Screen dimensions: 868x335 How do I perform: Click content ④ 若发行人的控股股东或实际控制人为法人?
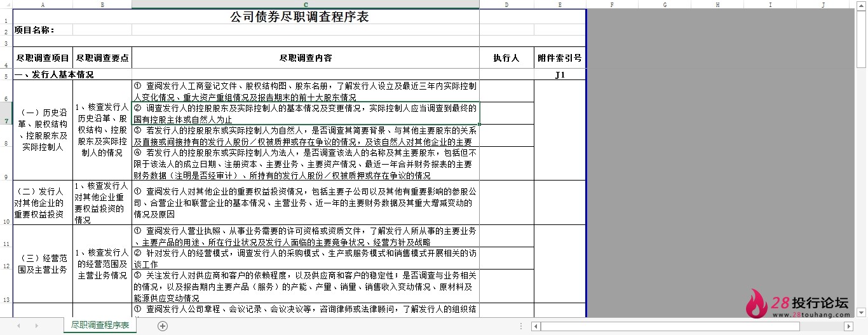306,163
